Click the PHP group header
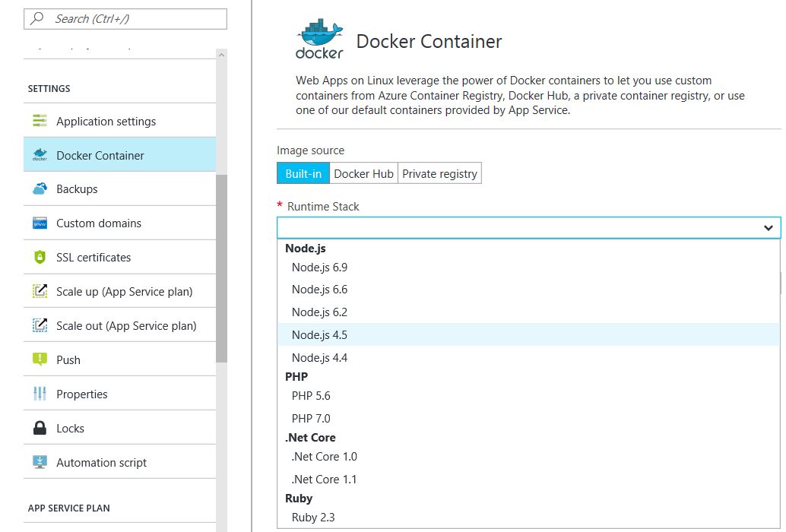This screenshot has width=786, height=532. coord(296,376)
